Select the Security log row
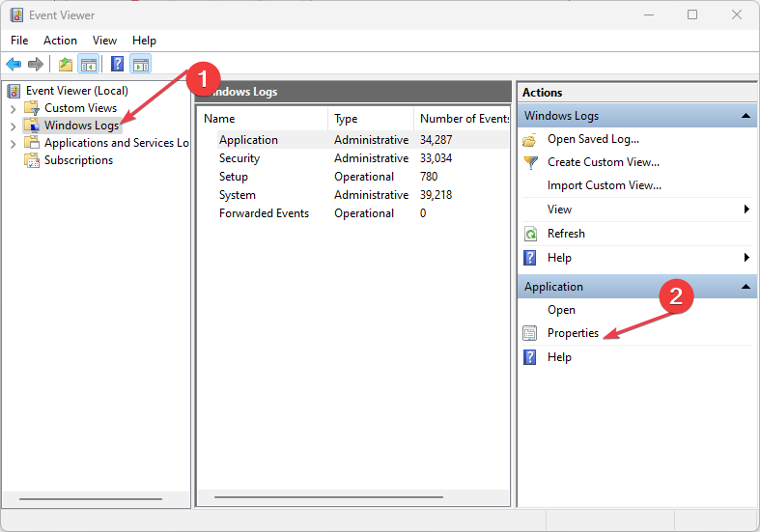 (352, 158)
